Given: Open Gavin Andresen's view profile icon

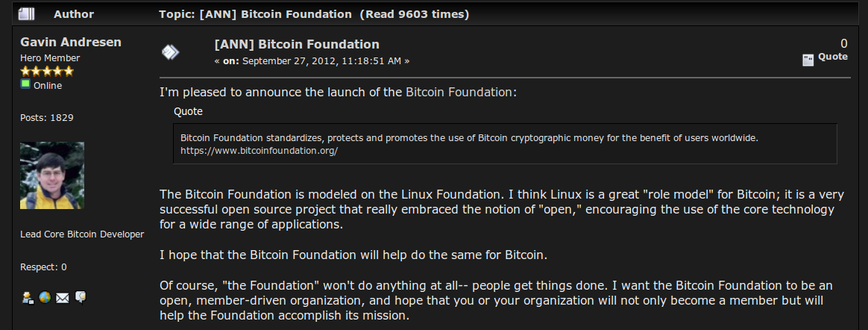Looking at the screenshot, I should pos(27,298).
